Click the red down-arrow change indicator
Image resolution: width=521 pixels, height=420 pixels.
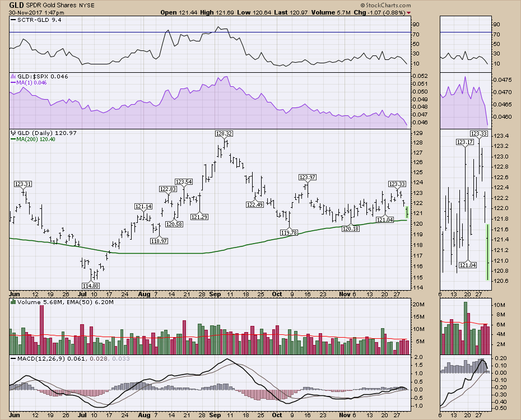point(409,13)
